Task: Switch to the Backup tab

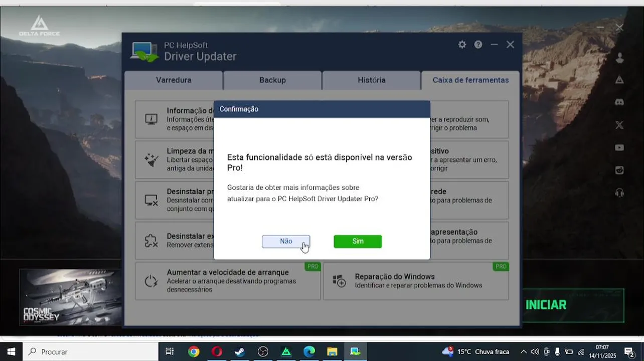Action: tap(272, 80)
